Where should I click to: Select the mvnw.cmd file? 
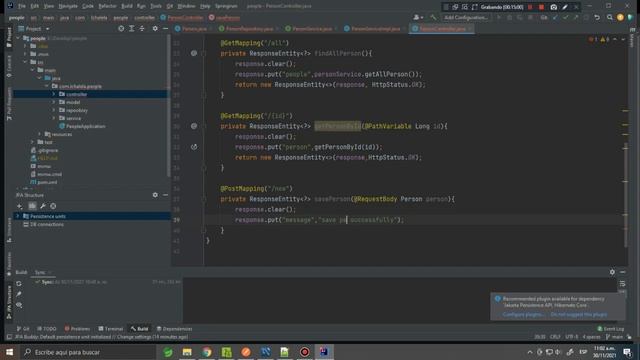[46, 174]
